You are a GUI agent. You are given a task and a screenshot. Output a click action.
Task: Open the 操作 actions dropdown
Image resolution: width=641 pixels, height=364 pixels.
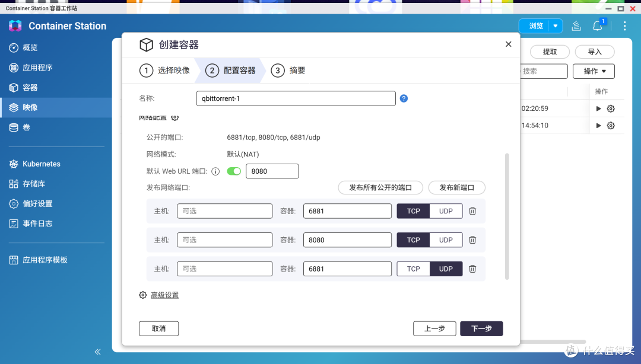pyautogui.click(x=594, y=71)
